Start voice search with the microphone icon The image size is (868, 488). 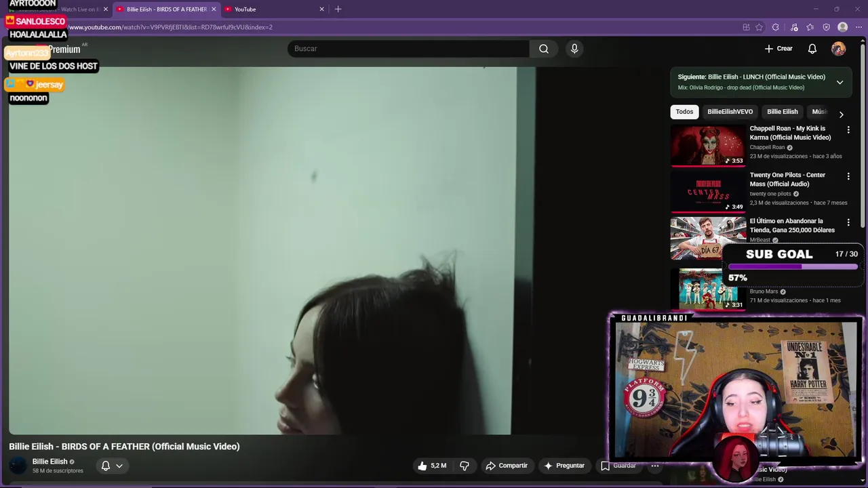click(x=574, y=49)
